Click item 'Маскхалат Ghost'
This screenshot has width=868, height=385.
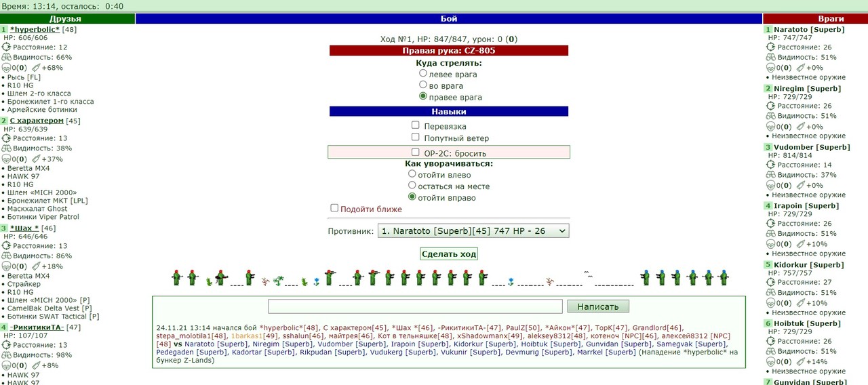coord(37,209)
